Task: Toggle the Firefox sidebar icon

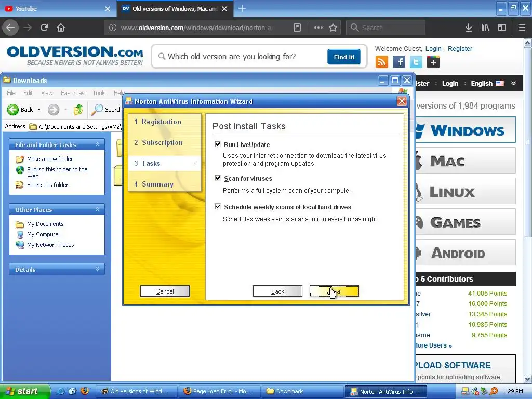Action: coord(502,28)
